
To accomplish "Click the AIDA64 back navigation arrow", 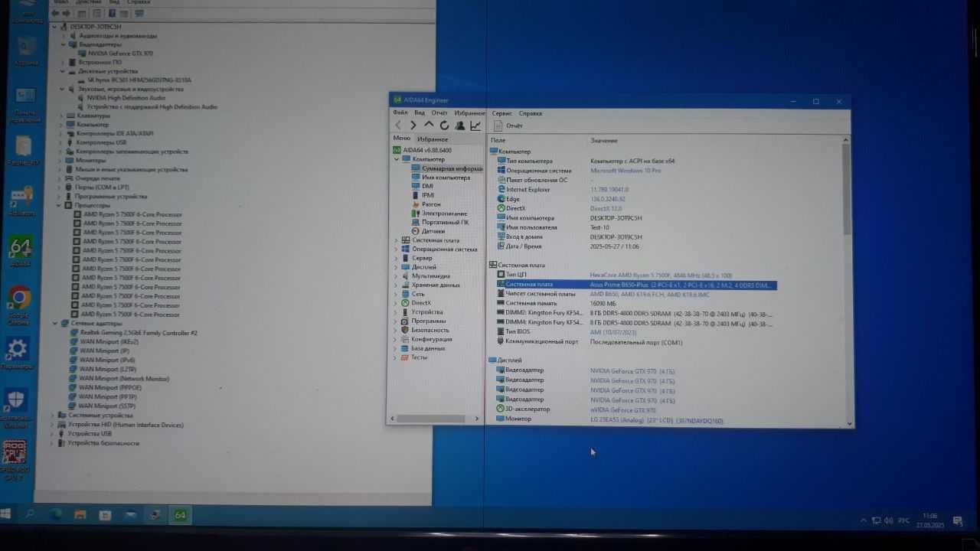I will 398,126.
